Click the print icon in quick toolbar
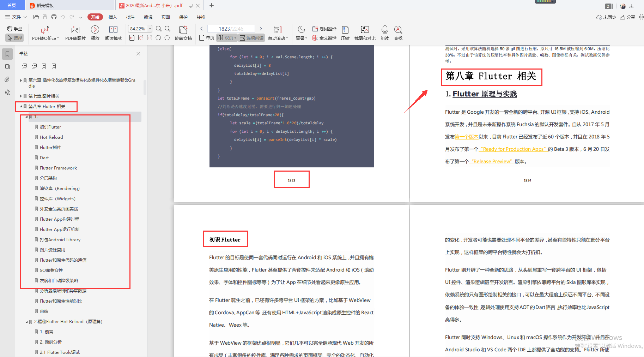The height and width of the screenshot is (357, 644). point(54,17)
